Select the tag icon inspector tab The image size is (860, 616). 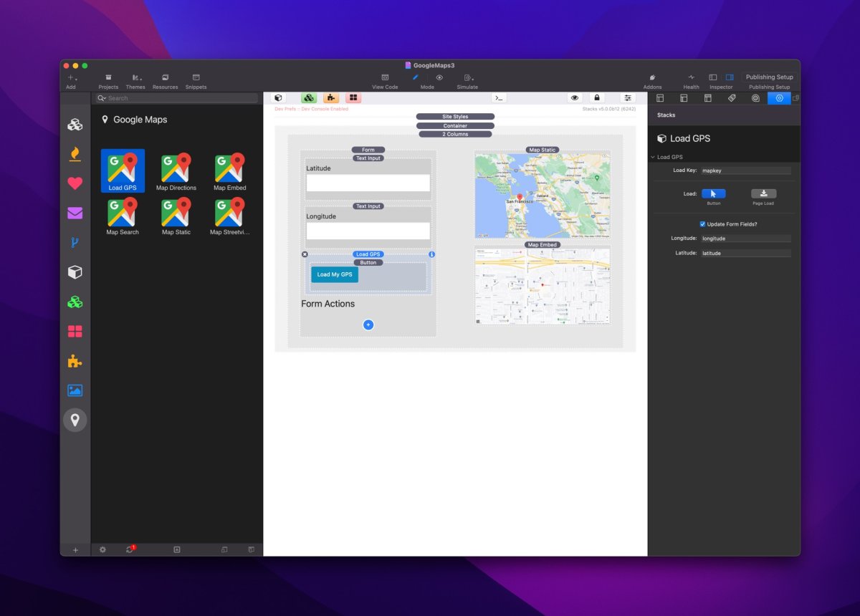(732, 98)
